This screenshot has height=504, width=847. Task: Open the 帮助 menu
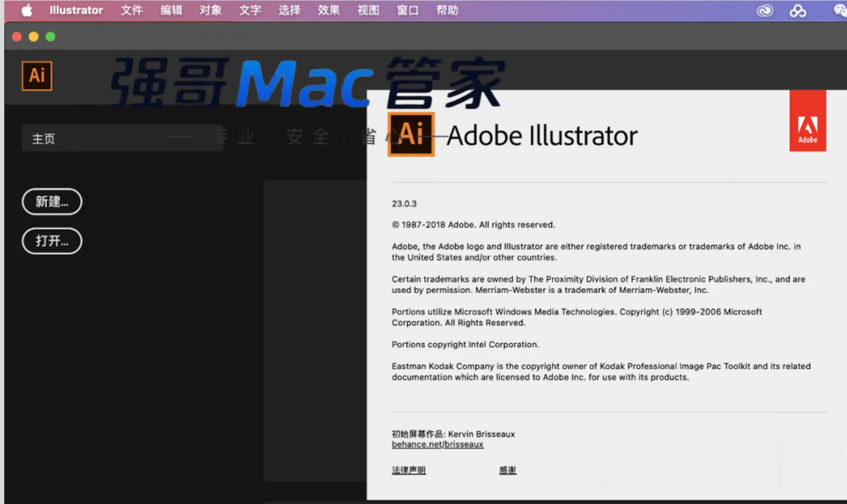coord(447,10)
